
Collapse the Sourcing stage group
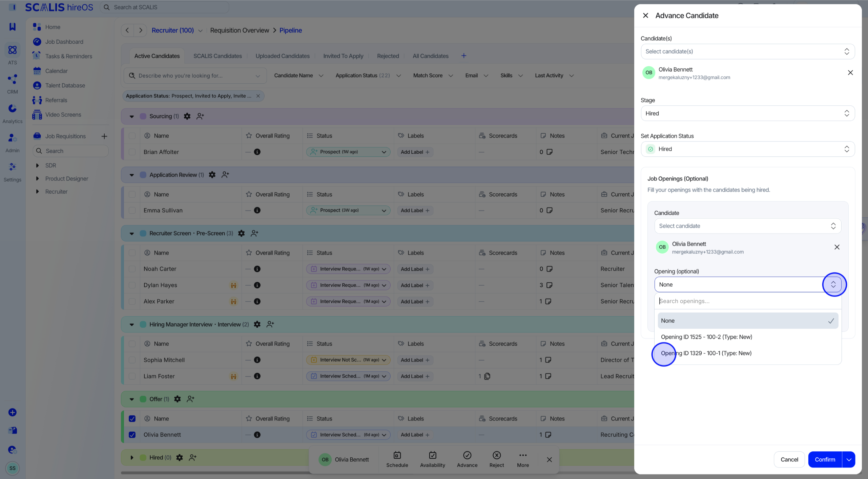point(132,116)
